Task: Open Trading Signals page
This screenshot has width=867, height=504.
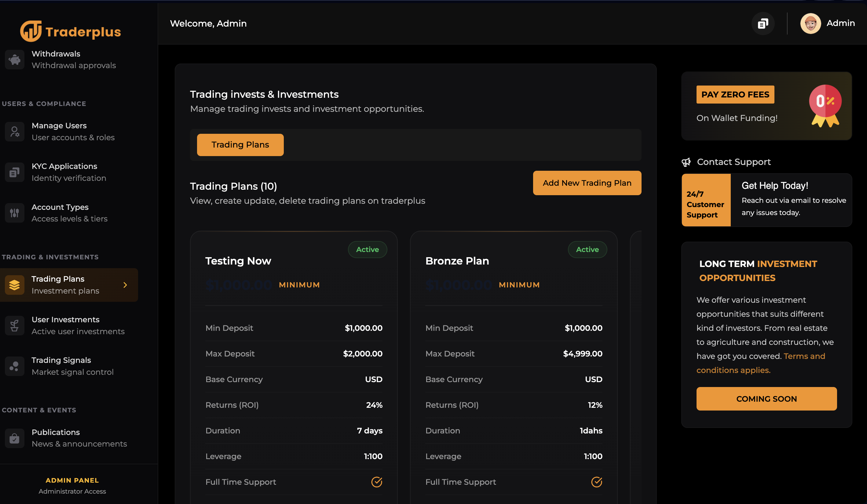Action: click(69, 366)
